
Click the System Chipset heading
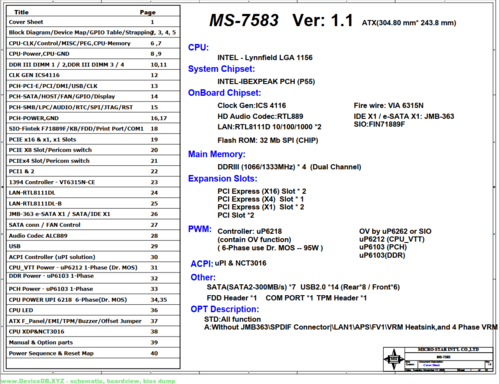click(221, 69)
